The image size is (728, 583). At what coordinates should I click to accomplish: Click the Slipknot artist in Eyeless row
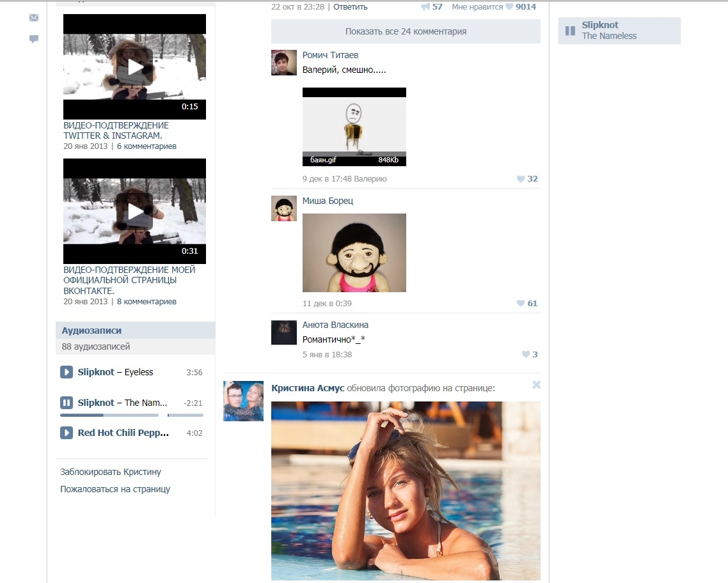pyautogui.click(x=96, y=372)
